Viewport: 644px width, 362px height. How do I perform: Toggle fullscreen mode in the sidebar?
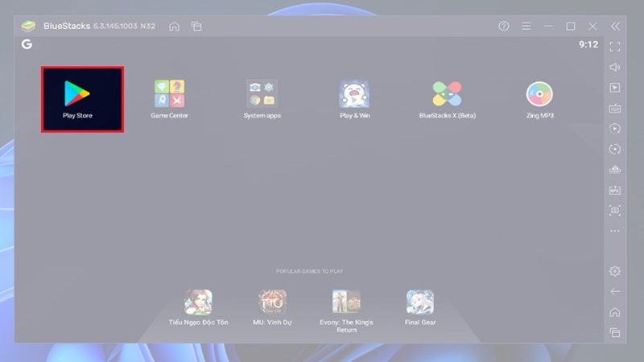(x=615, y=47)
